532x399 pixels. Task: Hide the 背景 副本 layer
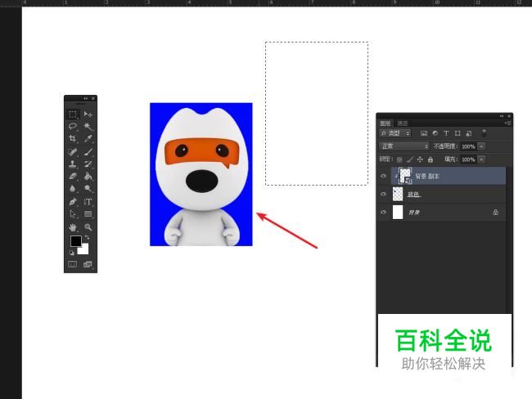(x=383, y=176)
